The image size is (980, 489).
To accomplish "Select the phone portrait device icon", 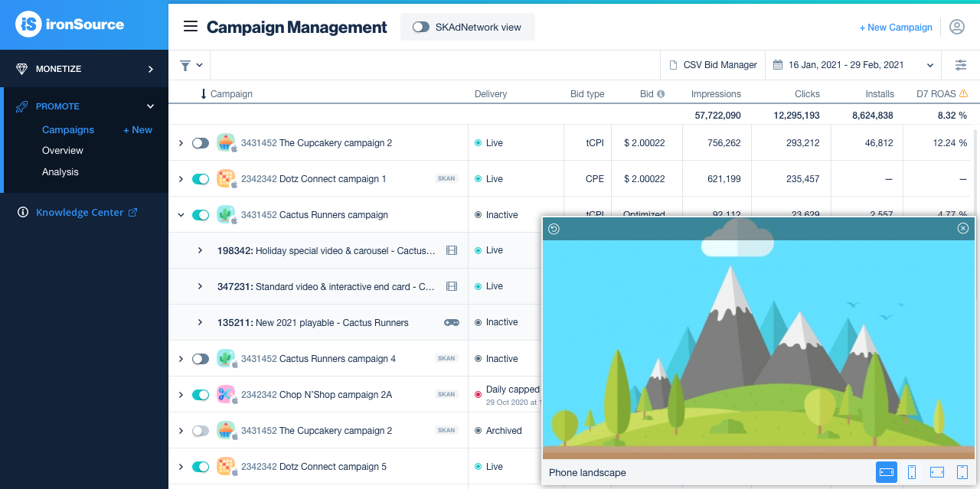I will 912,472.
